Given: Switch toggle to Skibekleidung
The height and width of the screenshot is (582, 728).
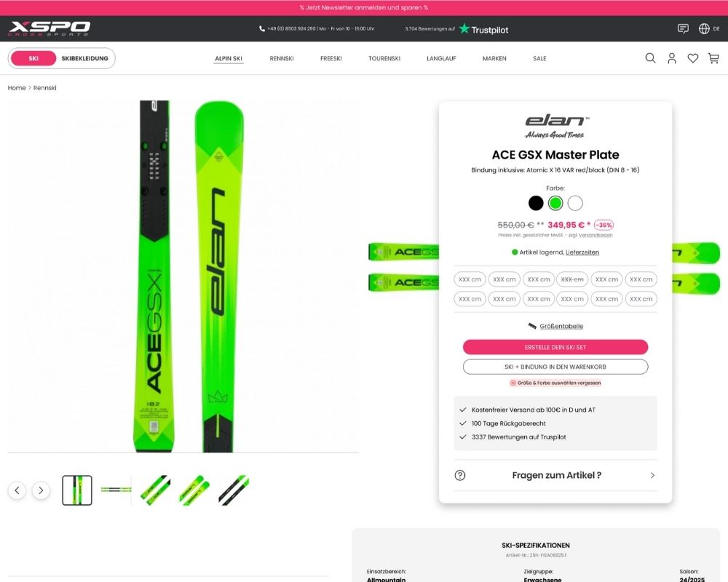Looking at the screenshot, I should pos(84,58).
